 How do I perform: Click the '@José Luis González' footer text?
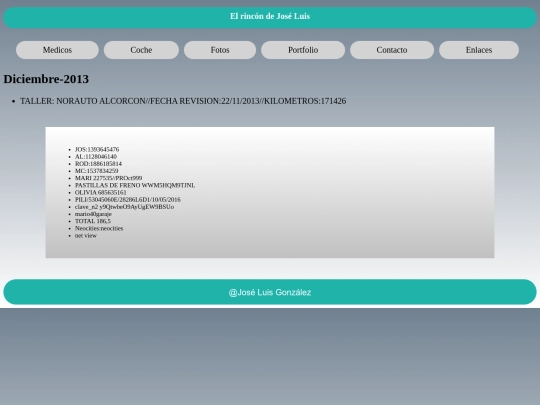270,292
